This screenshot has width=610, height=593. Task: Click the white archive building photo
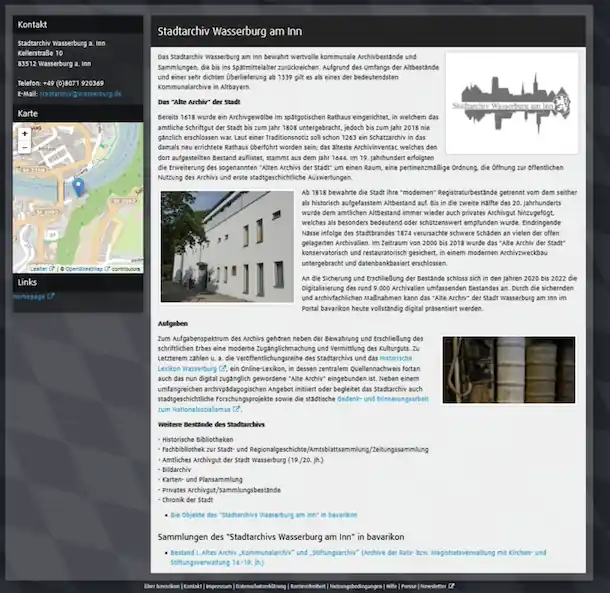(227, 246)
